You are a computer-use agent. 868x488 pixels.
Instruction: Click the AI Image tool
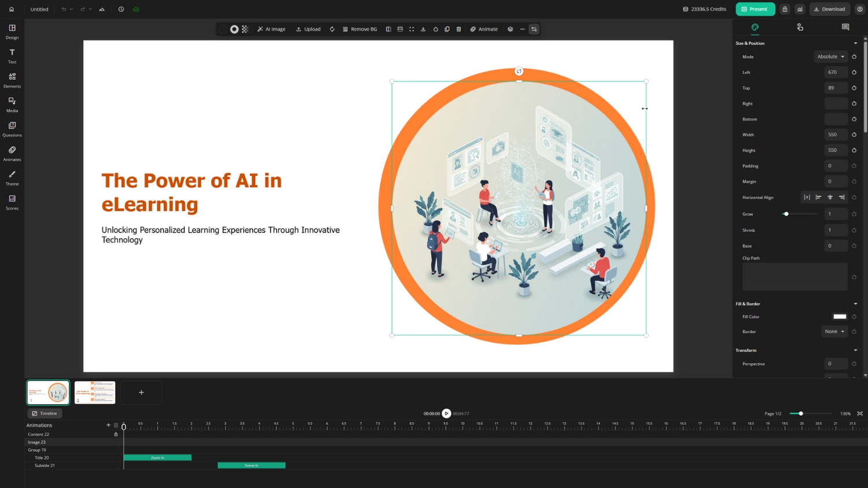(271, 29)
